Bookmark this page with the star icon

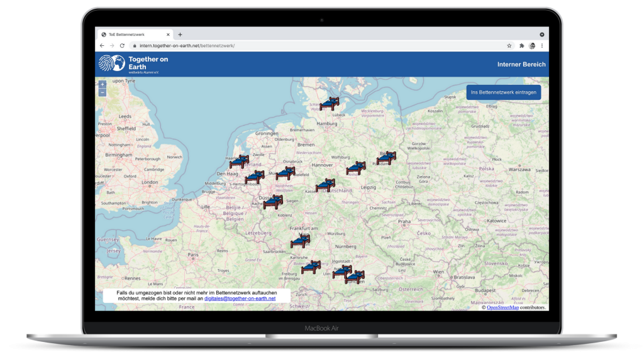click(x=509, y=46)
